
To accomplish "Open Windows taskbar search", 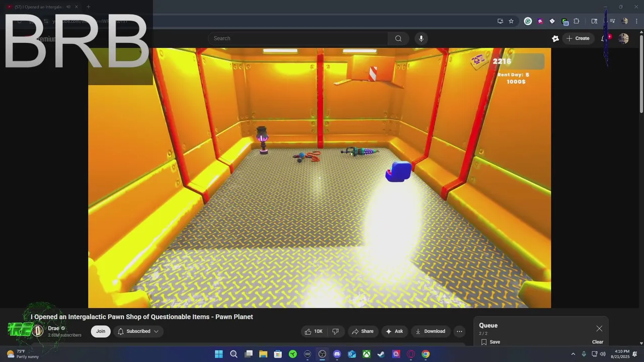I will (x=233, y=354).
